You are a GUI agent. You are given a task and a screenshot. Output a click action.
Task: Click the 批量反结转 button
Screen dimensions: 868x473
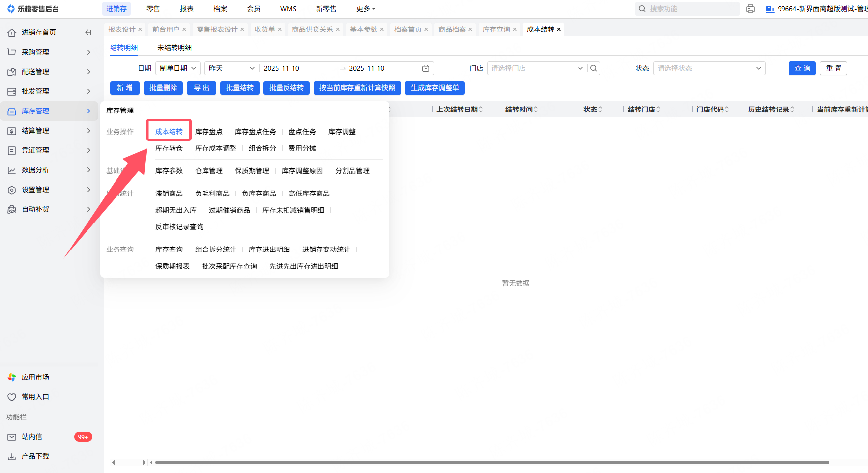coord(287,88)
